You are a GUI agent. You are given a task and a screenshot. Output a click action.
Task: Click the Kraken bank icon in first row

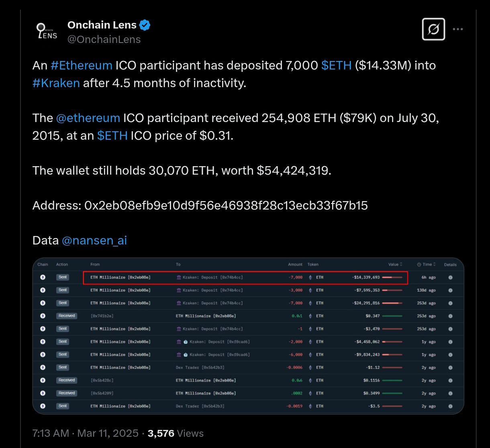(x=179, y=277)
